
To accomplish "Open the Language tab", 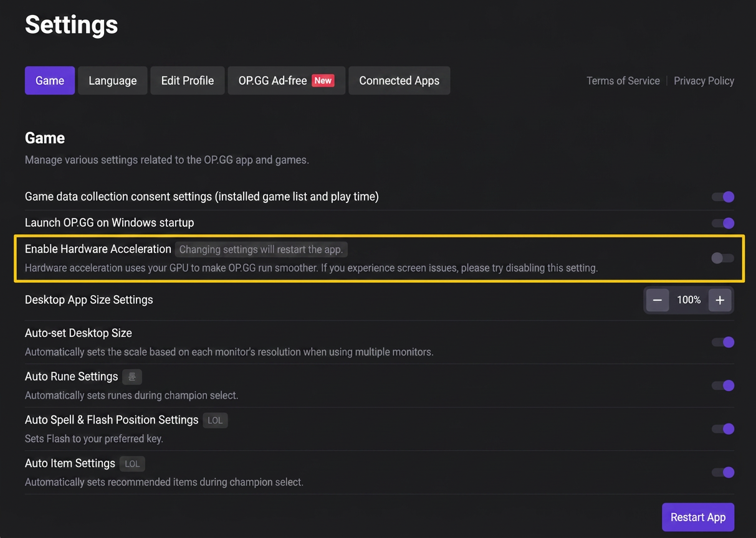I will (112, 80).
